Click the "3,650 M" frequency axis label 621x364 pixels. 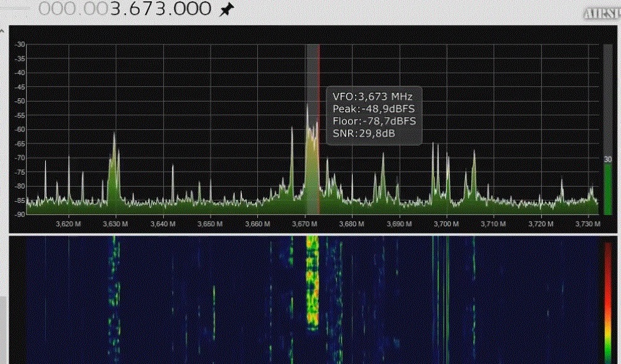[x=210, y=224]
